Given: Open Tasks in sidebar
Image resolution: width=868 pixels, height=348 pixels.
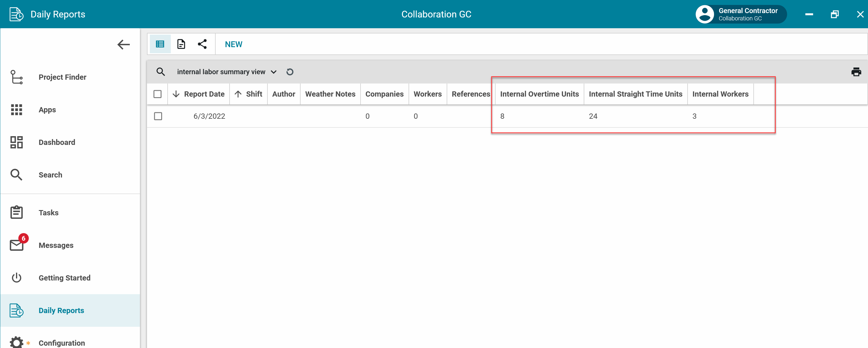Looking at the screenshot, I should pos(49,213).
